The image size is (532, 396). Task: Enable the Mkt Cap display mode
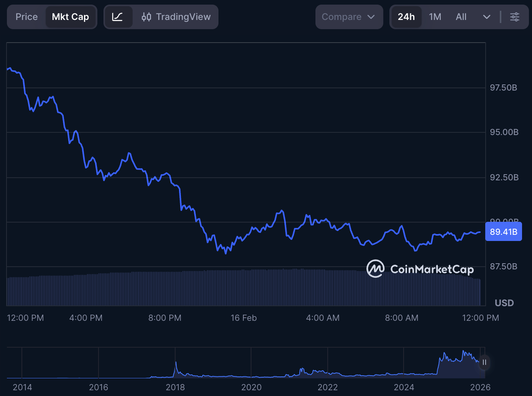pos(71,17)
